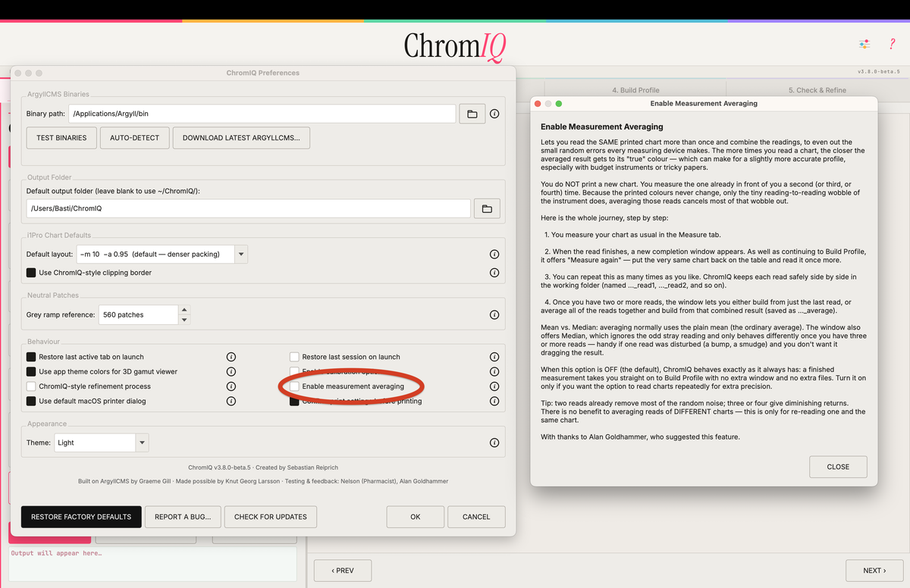The width and height of the screenshot is (910, 588).
Task: Click DOWNLOAD LATEST ARGYLLCMS button
Action: click(241, 138)
